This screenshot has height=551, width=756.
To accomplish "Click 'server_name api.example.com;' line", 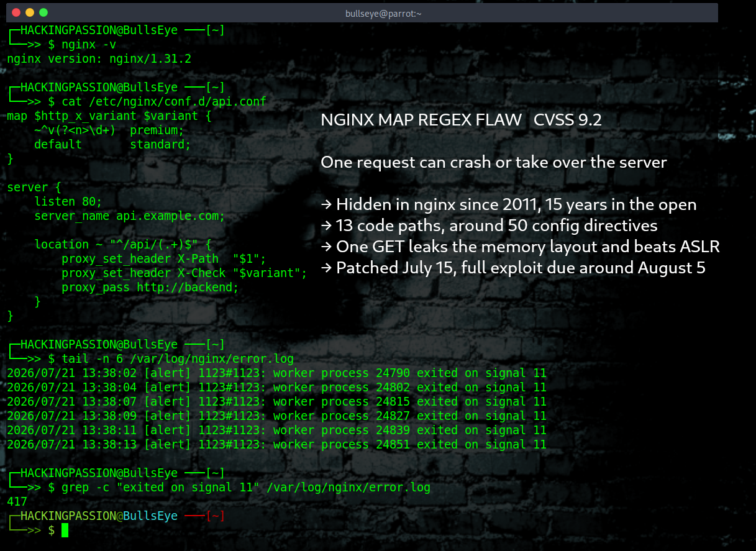I will [x=130, y=216].
